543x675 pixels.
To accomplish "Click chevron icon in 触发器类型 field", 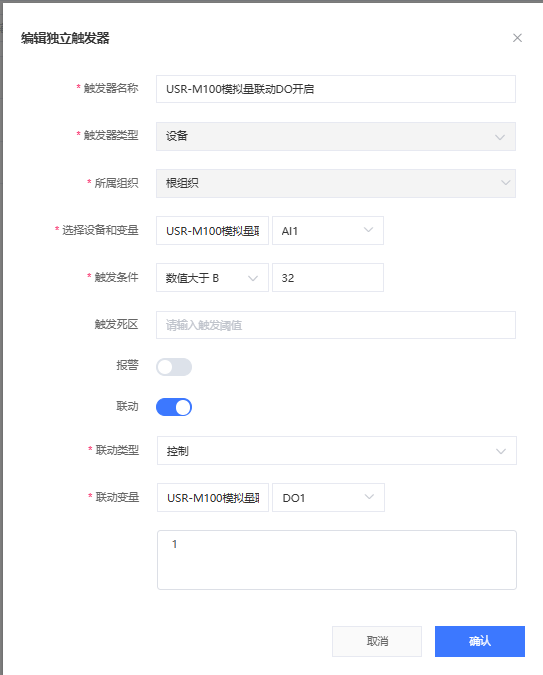I will click(x=500, y=137).
